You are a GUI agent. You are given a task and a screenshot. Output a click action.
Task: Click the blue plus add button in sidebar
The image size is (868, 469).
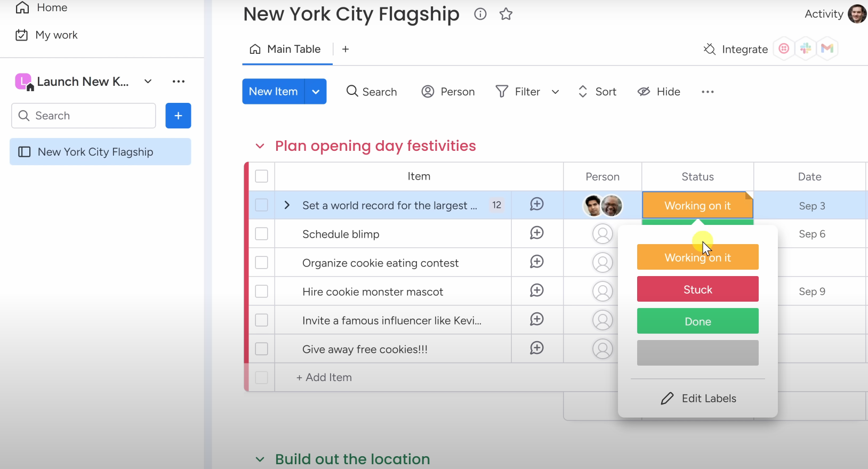[x=178, y=116]
